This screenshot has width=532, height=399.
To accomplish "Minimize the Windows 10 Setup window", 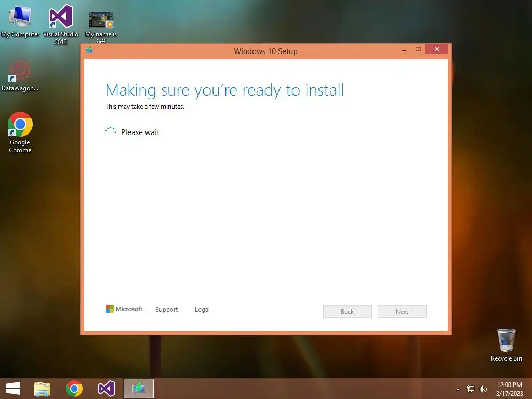I will [404, 50].
